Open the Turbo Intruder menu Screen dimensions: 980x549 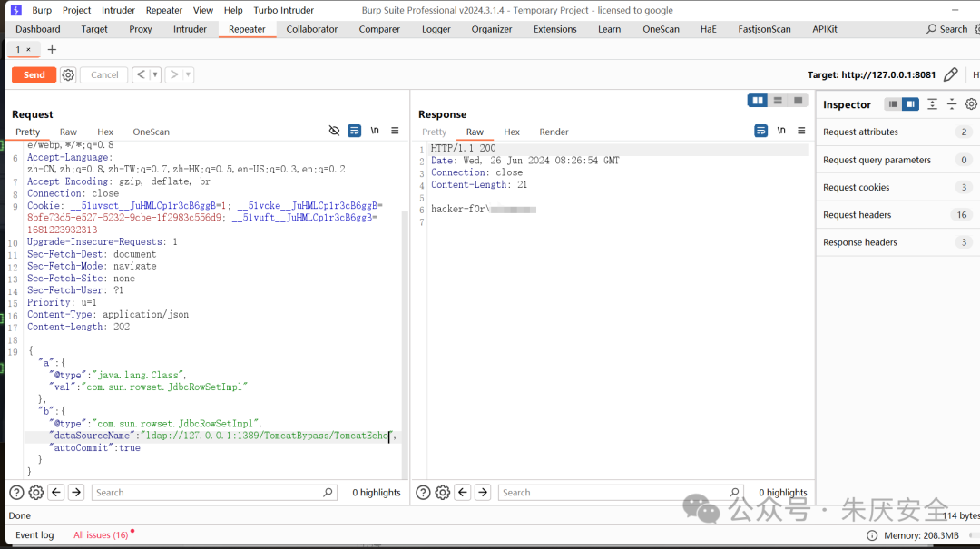284,10
